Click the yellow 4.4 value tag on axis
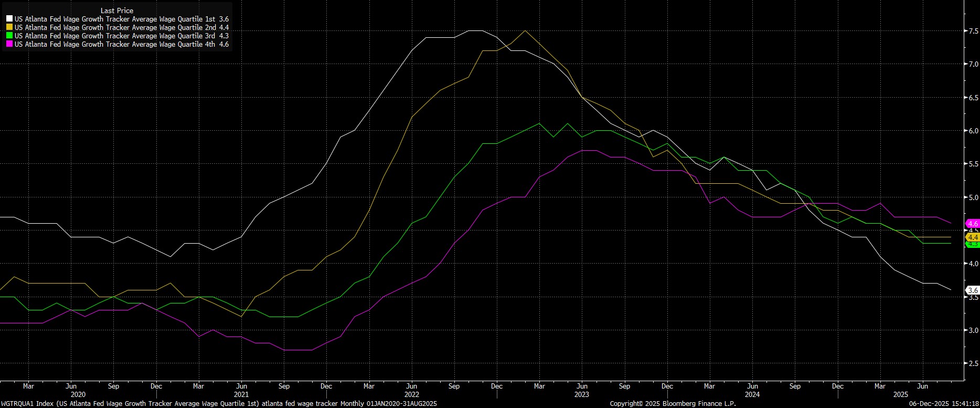 coord(973,237)
